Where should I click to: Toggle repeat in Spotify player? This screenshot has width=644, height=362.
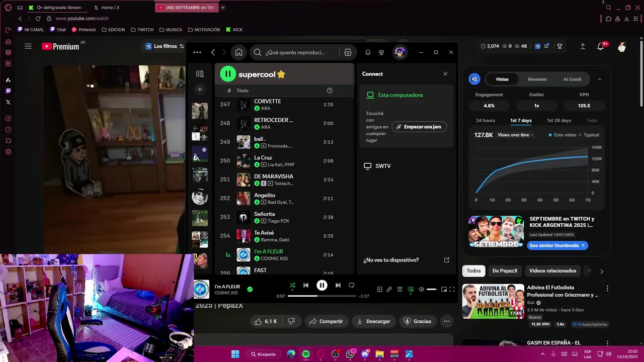[352, 285]
